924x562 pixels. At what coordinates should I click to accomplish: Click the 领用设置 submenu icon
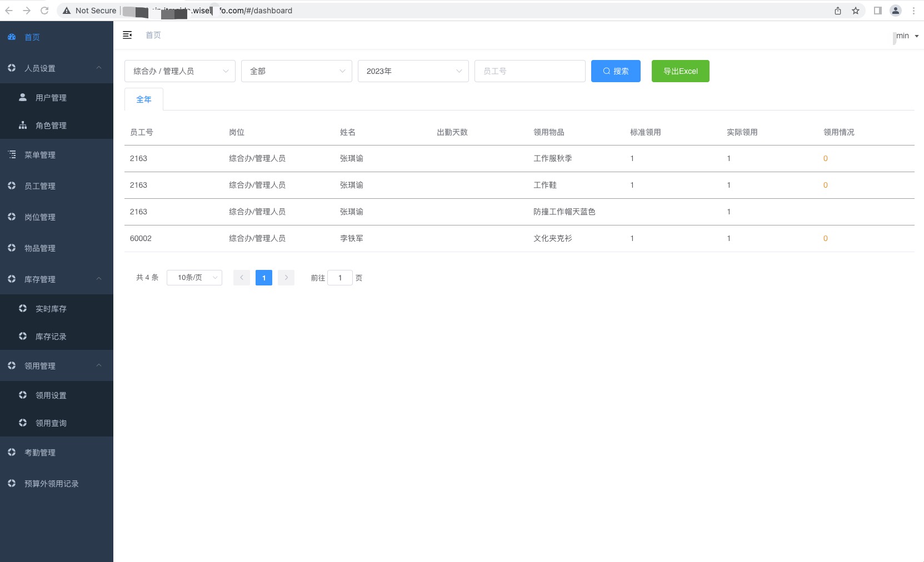pyautogui.click(x=23, y=395)
